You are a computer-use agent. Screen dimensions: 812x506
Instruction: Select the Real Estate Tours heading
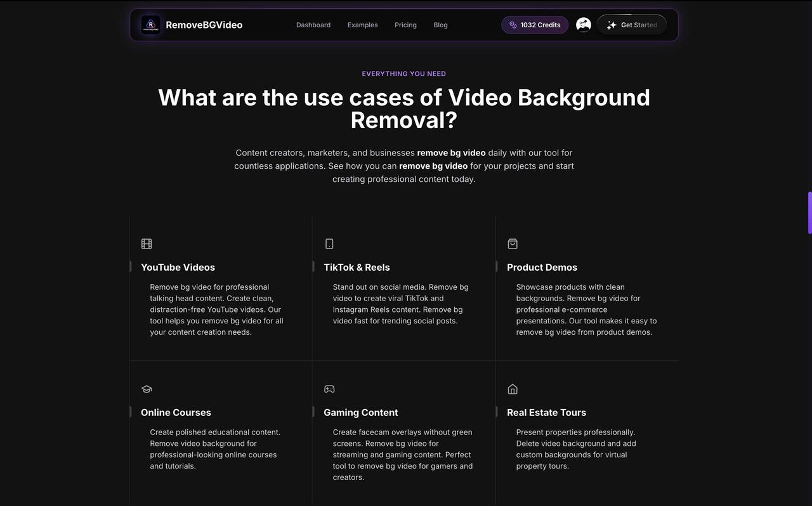[x=546, y=412]
